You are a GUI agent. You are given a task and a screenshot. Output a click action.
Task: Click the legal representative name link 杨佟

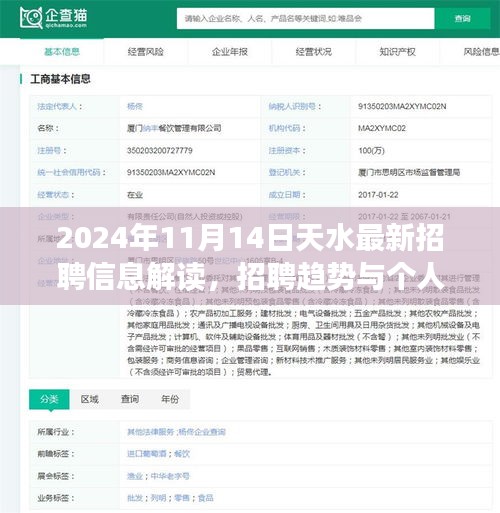[135, 106]
